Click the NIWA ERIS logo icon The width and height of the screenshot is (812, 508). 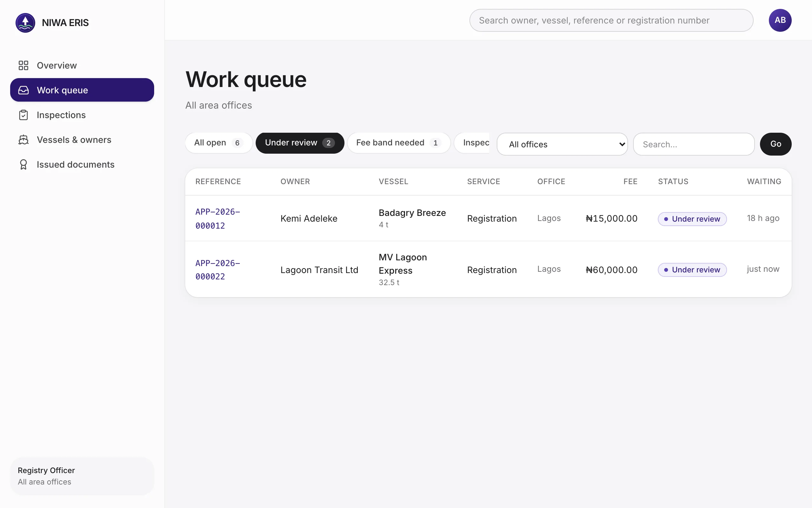[25, 23]
